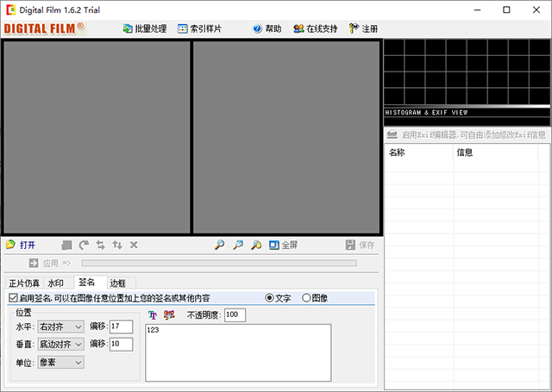Open 批量处理 batch processing

tap(144, 28)
